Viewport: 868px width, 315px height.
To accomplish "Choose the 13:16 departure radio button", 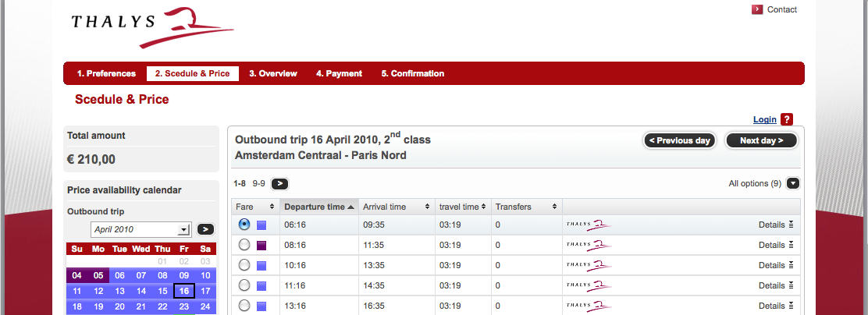I will (244, 305).
